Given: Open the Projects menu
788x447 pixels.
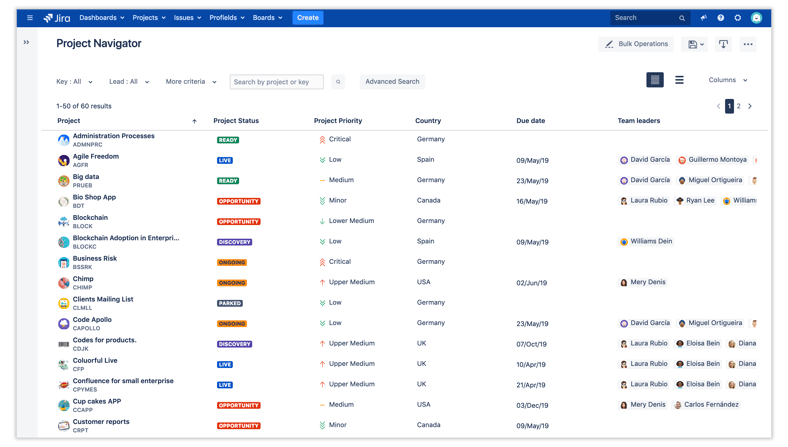Looking at the screenshot, I should pos(149,18).
